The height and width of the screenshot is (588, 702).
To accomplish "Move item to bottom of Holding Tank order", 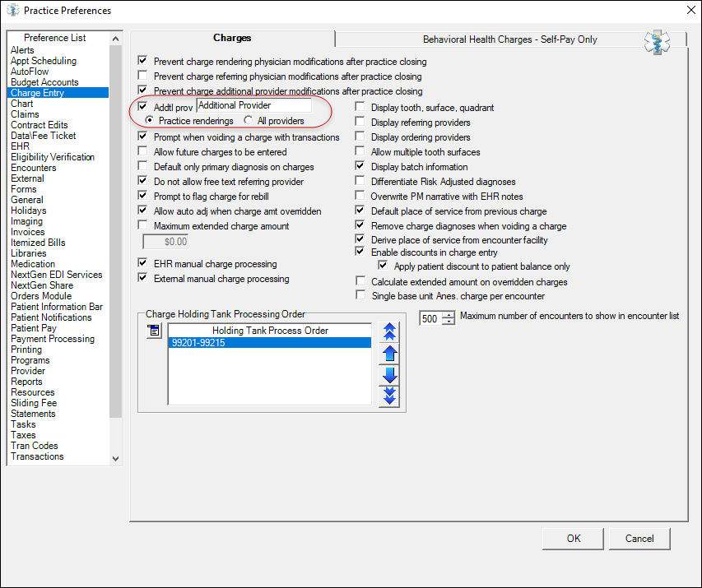I will (389, 396).
